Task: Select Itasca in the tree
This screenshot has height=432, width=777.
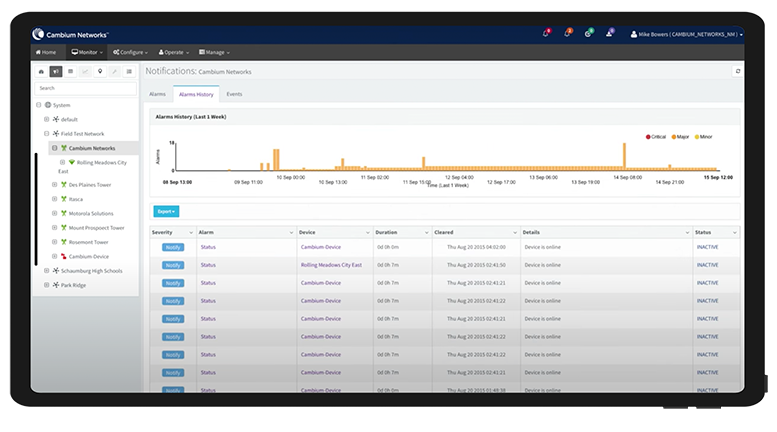Action: tap(76, 199)
